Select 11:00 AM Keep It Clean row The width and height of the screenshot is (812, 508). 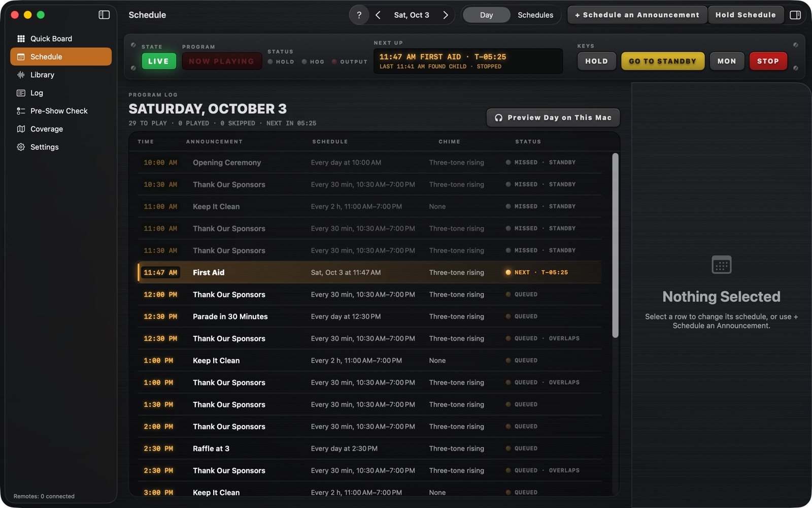tap(369, 206)
